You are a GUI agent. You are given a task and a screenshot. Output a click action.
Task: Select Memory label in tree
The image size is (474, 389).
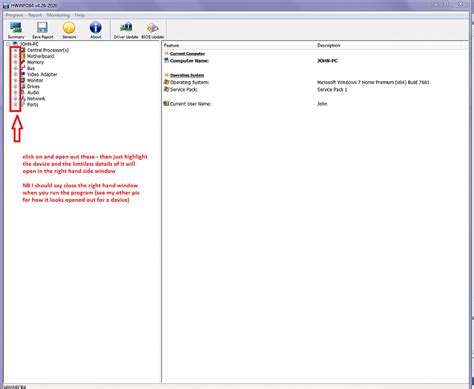coord(35,62)
